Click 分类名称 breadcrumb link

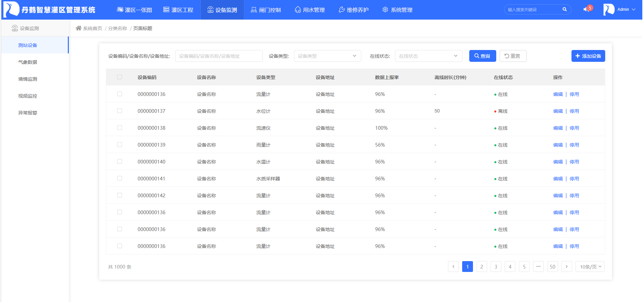118,28
